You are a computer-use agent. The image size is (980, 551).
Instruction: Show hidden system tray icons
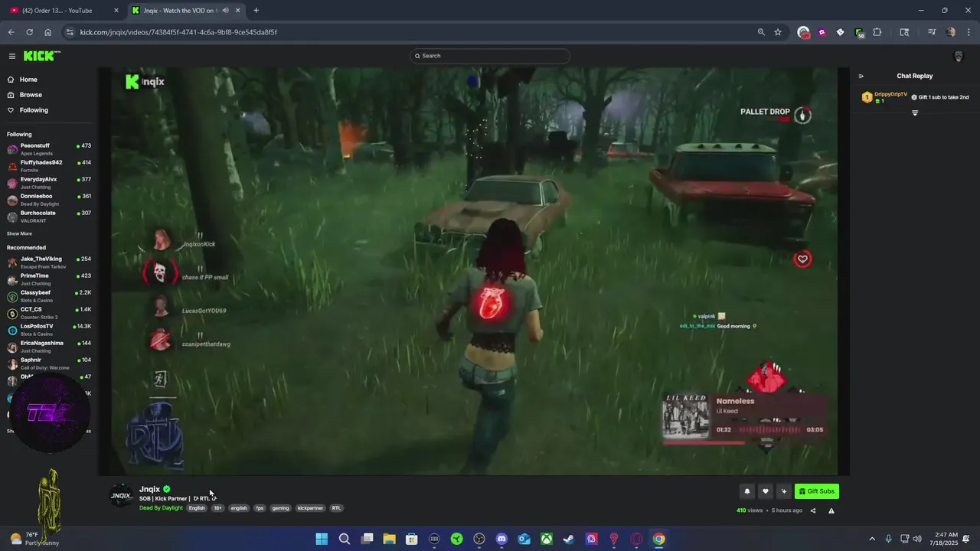coord(871,539)
